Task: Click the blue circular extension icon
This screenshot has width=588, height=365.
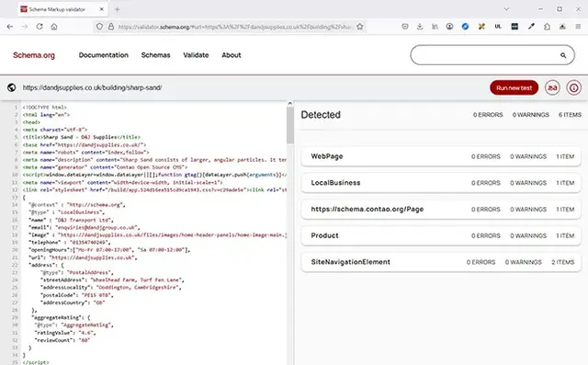Action: coord(465,27)
